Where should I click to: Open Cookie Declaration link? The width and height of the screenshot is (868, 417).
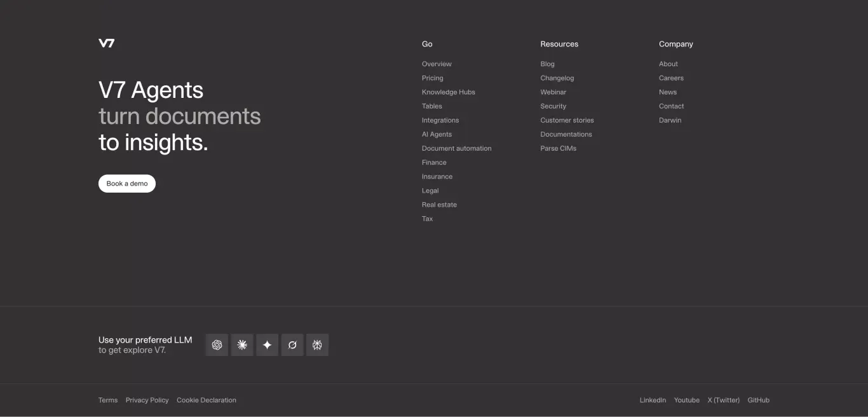207,400
